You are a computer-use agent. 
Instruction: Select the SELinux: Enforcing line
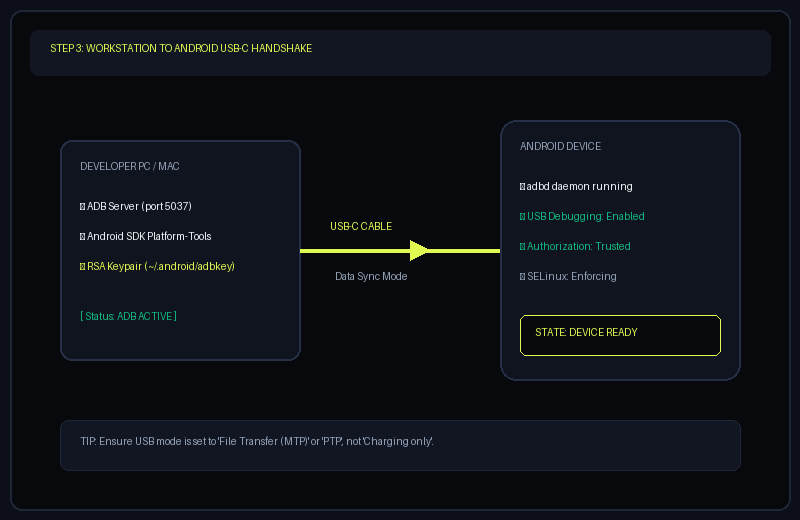pos(568,277)
